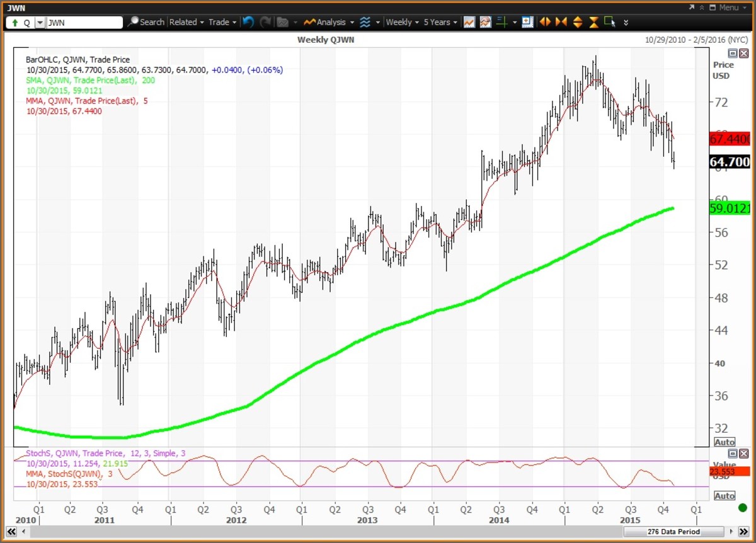
Task: Click the blue undo arrow icon
Action: point(248,22)
